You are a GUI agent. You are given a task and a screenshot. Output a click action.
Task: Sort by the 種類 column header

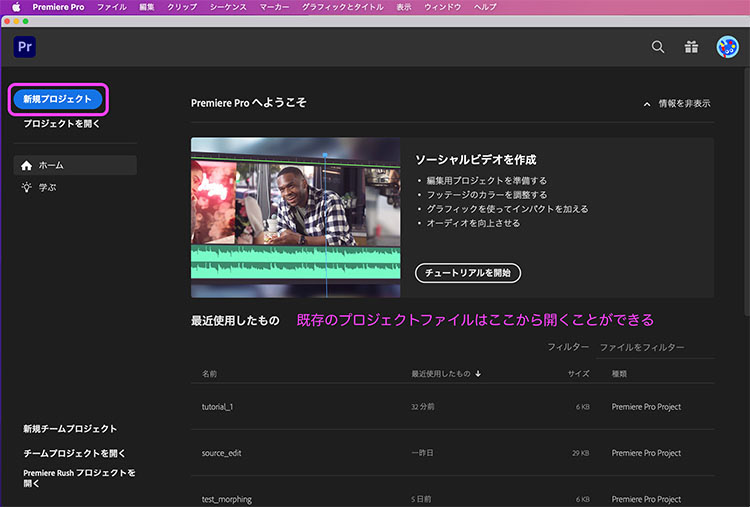pyautogui.click(x=619, y=374)
